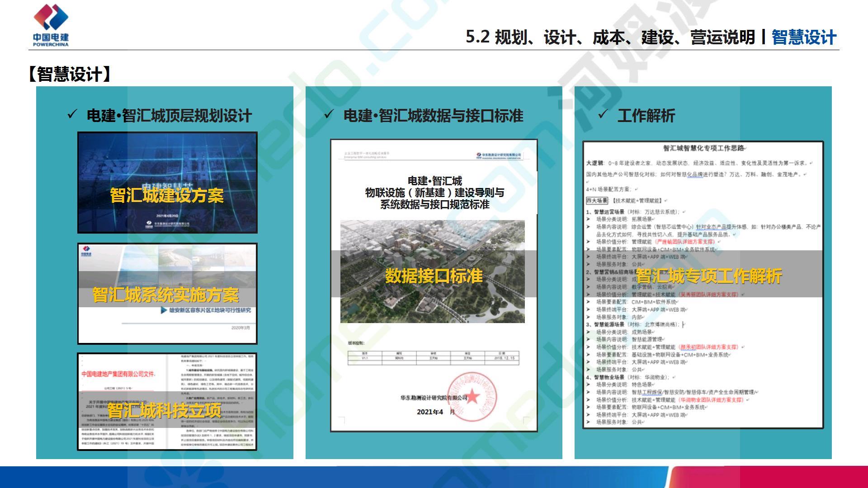Open the 智汇城科技立项 document thumbnail
This screenshot has height=488, width=868.
coord(167,402)
